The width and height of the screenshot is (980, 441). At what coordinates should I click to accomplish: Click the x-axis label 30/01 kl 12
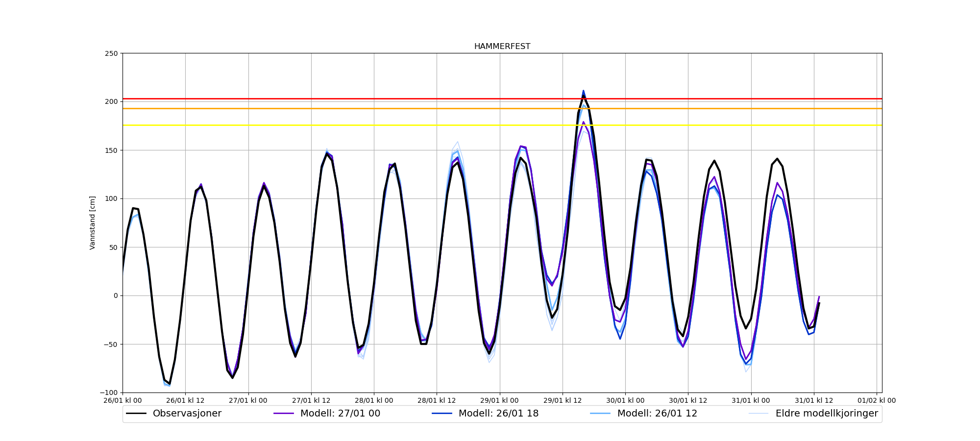688,400
